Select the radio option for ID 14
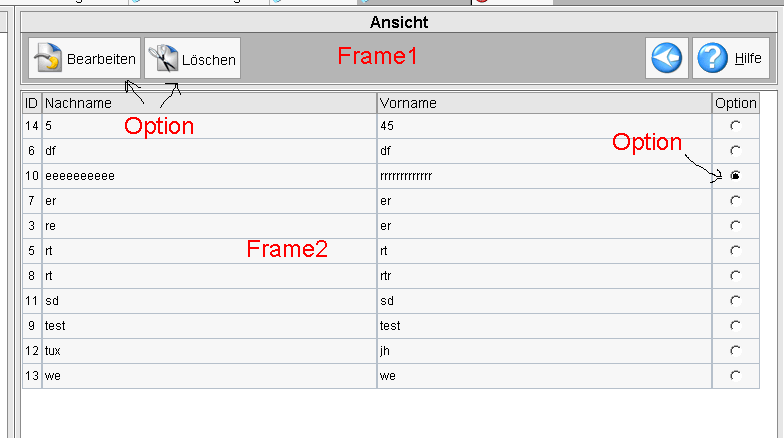784x438 pixels. click(x=736, y=126)
